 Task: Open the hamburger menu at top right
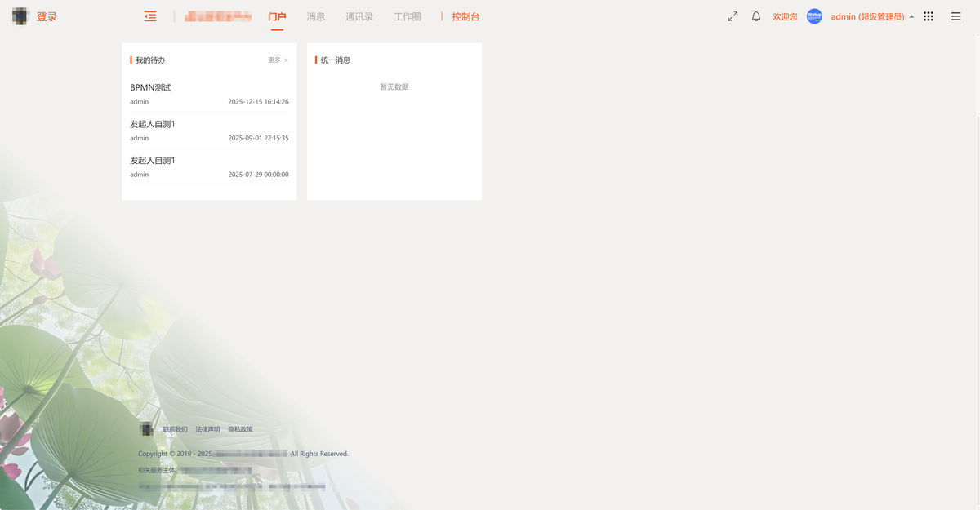(x=955, y=16)
